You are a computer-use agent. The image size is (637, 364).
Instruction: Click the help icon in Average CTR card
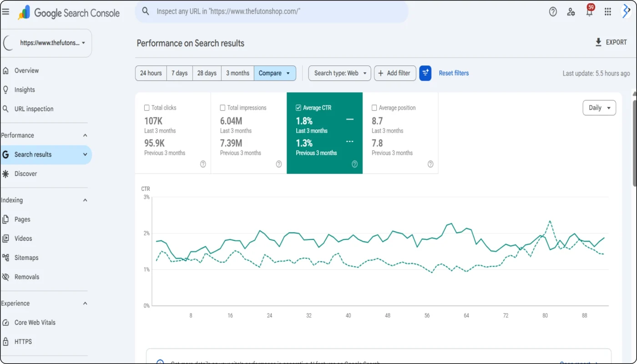pyautogui.click(x=355, y=164)
